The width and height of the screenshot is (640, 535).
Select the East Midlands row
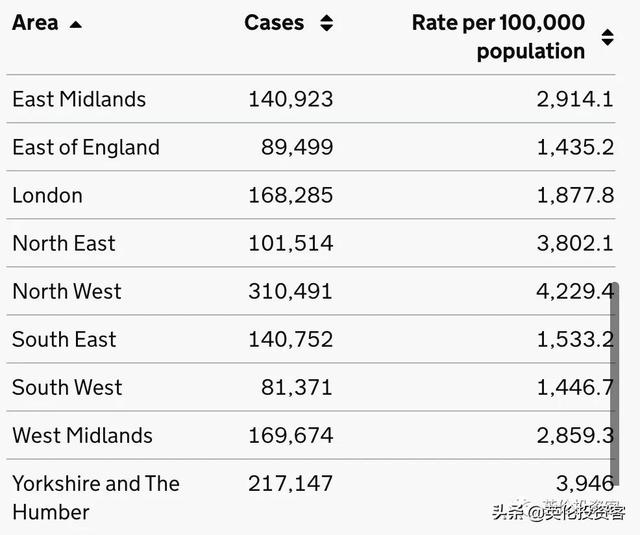click(x=79, y=99)
